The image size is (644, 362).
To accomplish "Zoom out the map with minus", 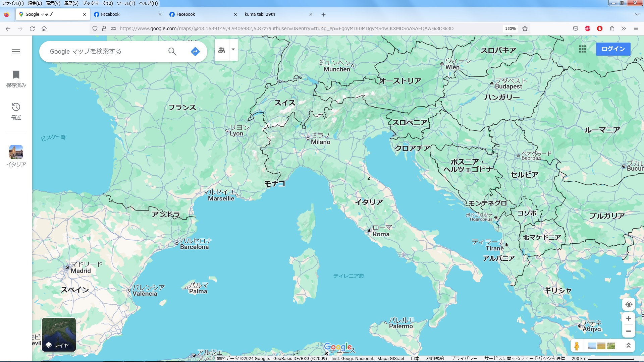I will click(x=629, y=331).
